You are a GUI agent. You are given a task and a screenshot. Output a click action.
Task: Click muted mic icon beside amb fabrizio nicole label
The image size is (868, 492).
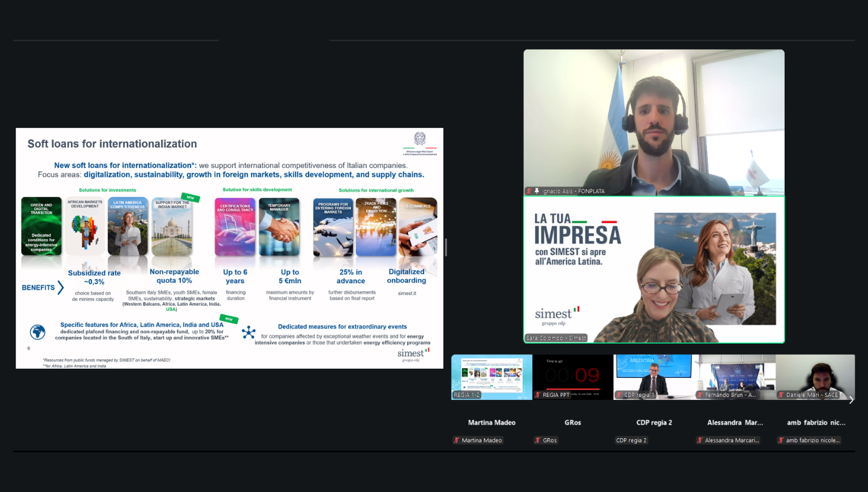781,440
